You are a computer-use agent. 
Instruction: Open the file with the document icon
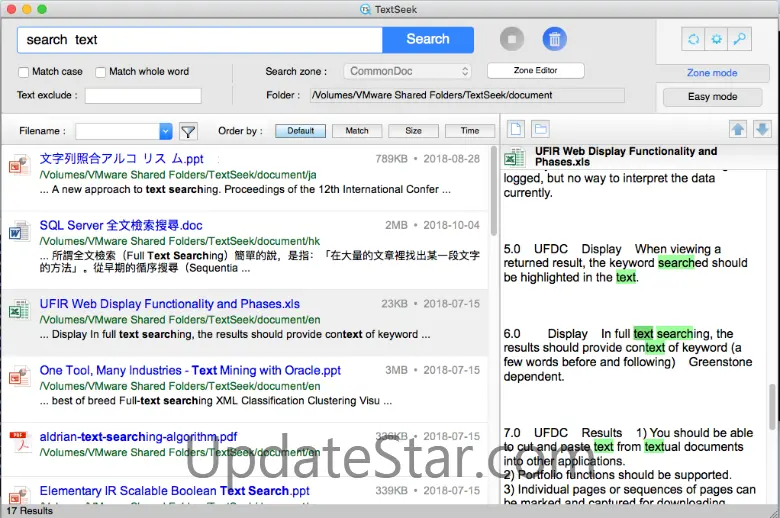click(x=516, y=129)
